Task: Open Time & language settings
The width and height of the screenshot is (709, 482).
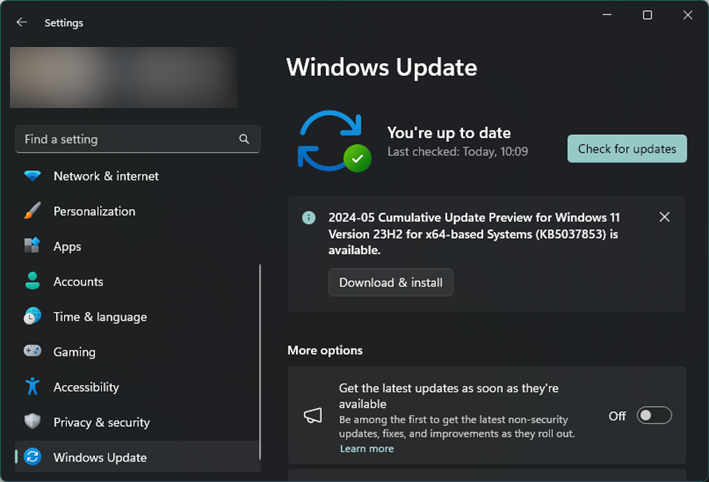Action: click(x=137, y=317)
